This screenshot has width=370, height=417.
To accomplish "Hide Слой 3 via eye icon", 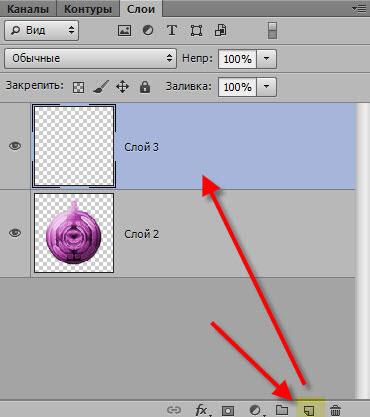I will (15, 146).
